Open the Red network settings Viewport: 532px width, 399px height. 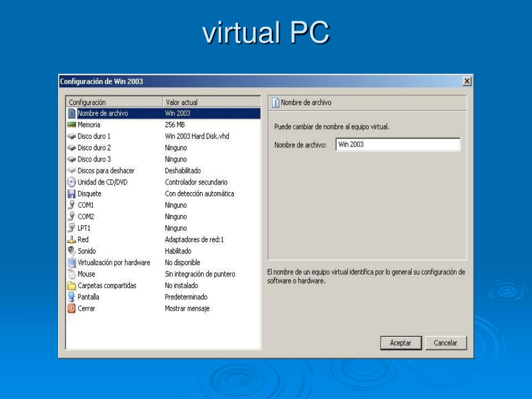tap(163, 240)
